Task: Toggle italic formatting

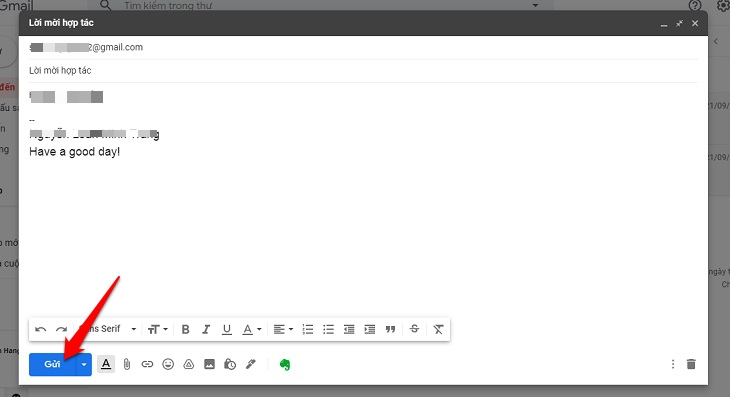Action: (206, 330)
